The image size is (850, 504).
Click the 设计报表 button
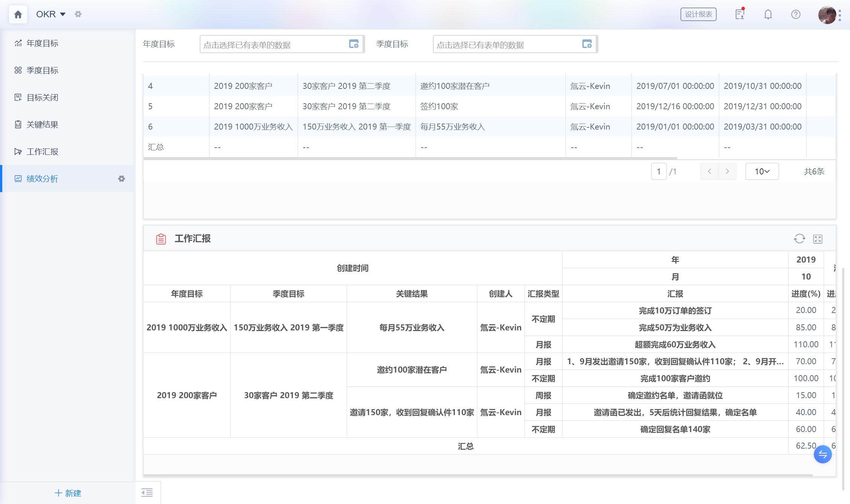tap(698, 14)
